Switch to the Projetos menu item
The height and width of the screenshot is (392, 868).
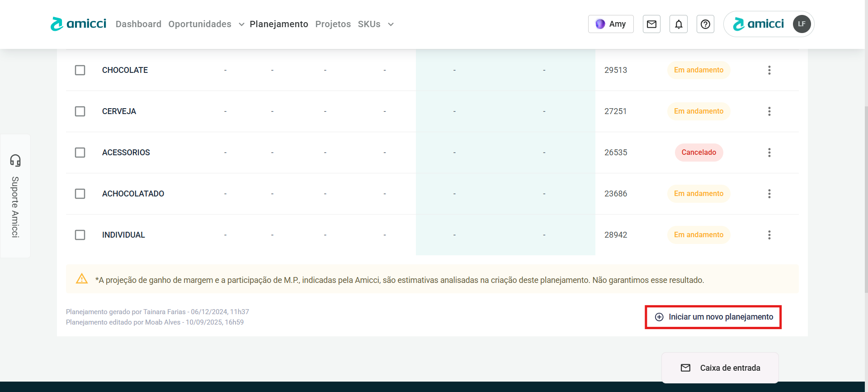coord(333,24)
